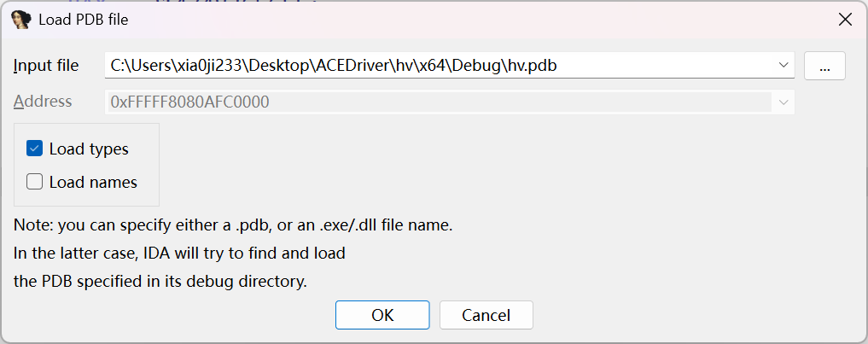The image size is (868, 344).
Task: Click the "Load PDB file" title text
Action: click(x=84, y=19)
